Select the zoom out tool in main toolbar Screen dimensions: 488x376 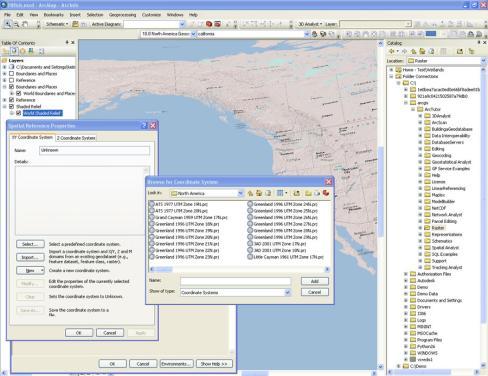(x=16, y=24)
